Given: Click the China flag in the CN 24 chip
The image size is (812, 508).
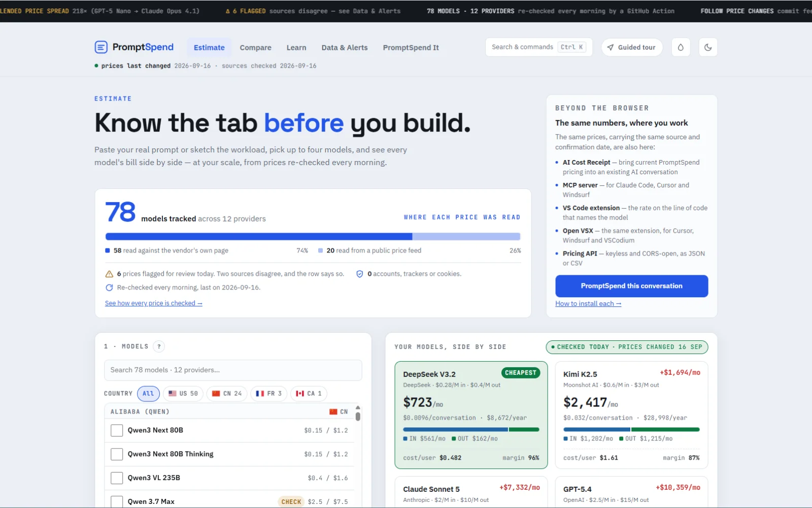Looking at the screenshot, I should point(216,394).
